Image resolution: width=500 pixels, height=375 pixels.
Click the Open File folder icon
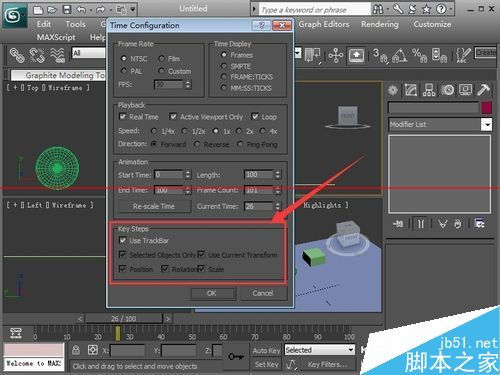click(52, 10)
